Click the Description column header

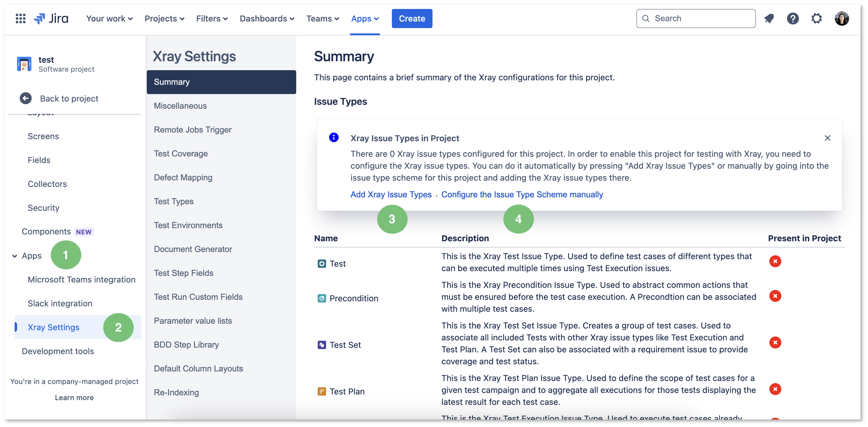coord(465,238)
